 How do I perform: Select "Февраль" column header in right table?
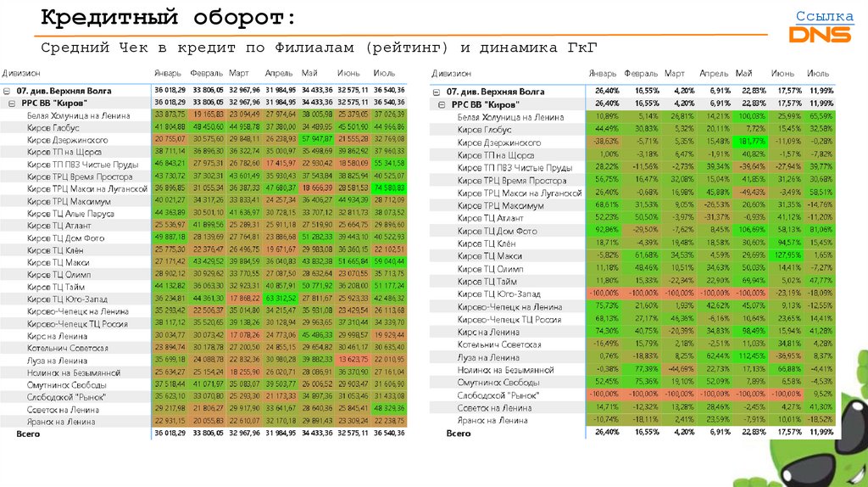click(641, 74)
